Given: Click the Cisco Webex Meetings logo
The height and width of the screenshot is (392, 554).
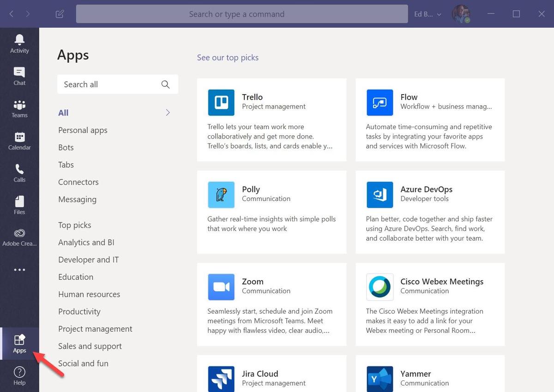Looking at the screenshot, I should click(x=379, y=287).
